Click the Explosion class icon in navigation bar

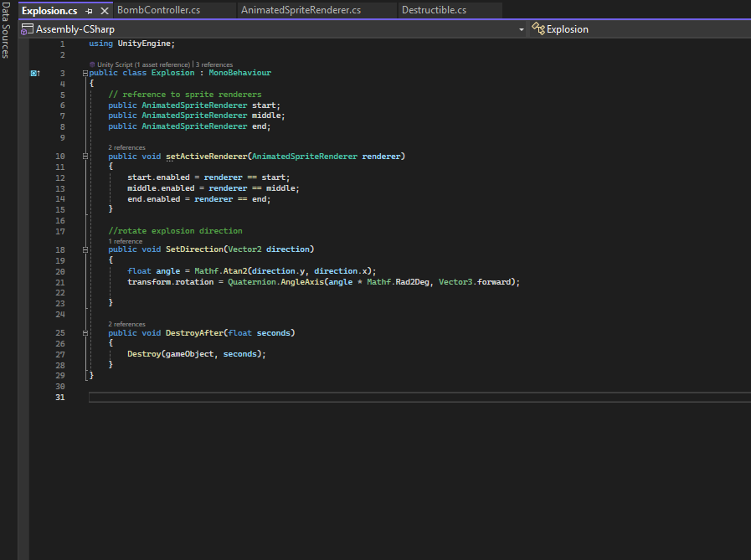538,29
